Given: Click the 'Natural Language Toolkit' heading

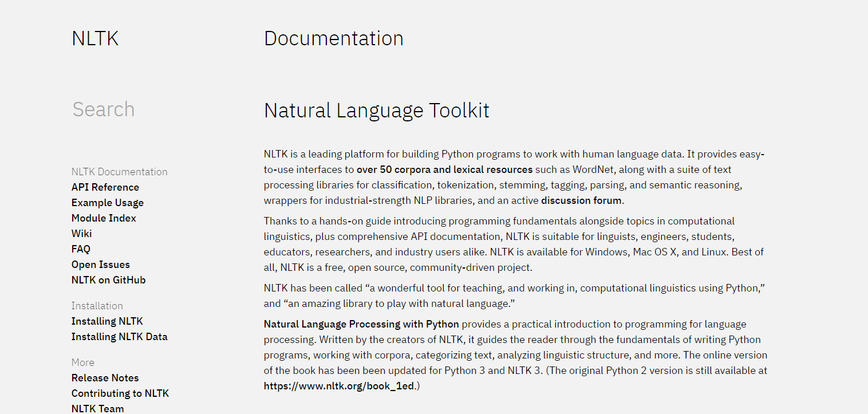Looking at the screenshot, I should click(377, 111).
